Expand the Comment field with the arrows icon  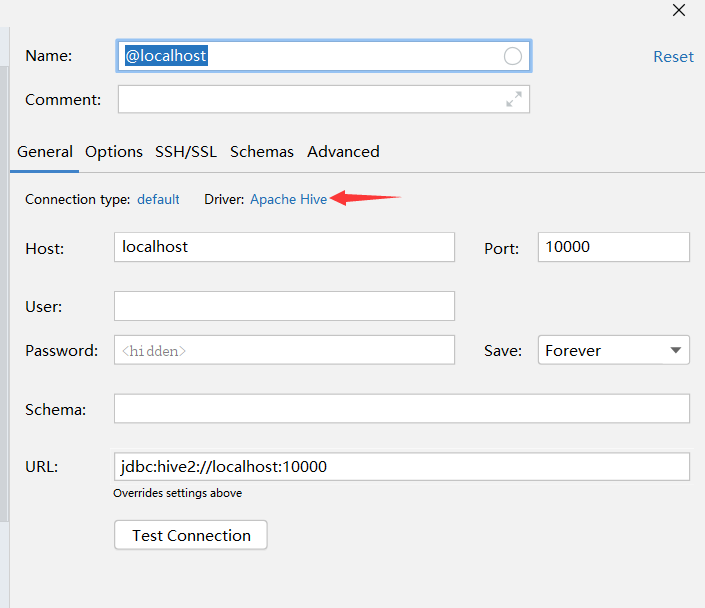tap(514, 99)
